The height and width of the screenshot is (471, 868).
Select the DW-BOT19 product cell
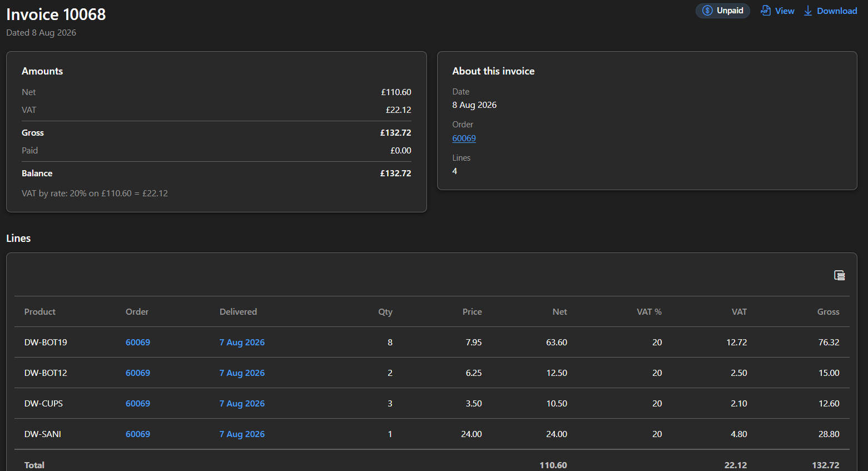tap(46, 342)
